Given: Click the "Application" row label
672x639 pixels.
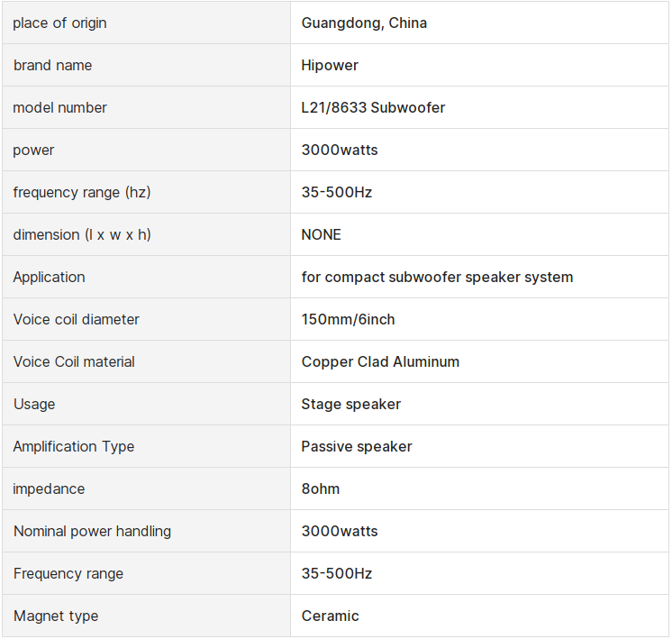Looking at the screenshot, I should [50, 278].
